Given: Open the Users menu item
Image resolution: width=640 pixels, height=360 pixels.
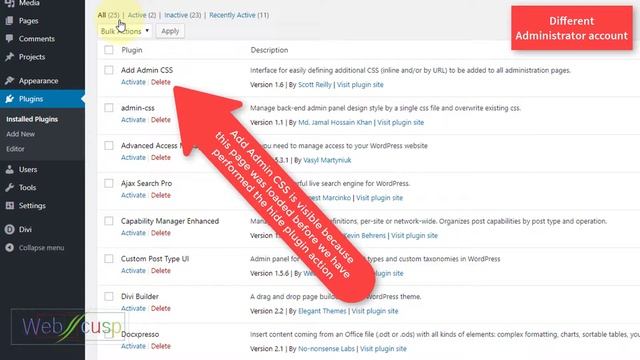Looking at the screenshot, I should [x=28, y=169].
